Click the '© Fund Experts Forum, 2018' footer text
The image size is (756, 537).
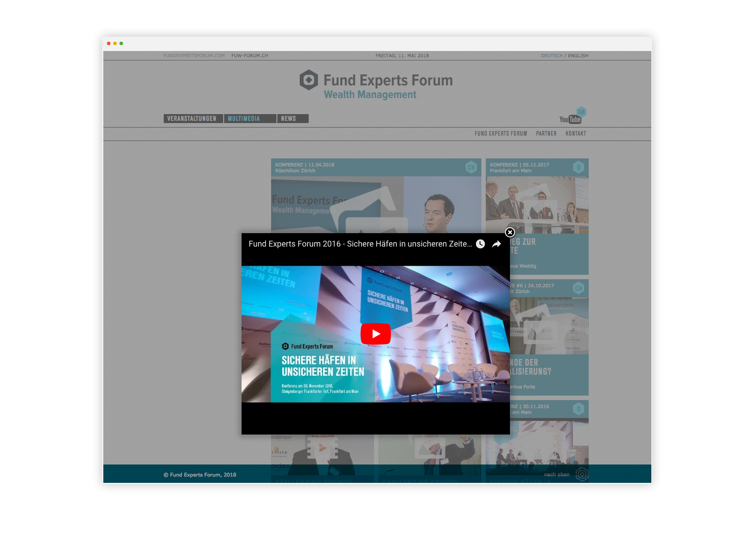pos(200,475)
